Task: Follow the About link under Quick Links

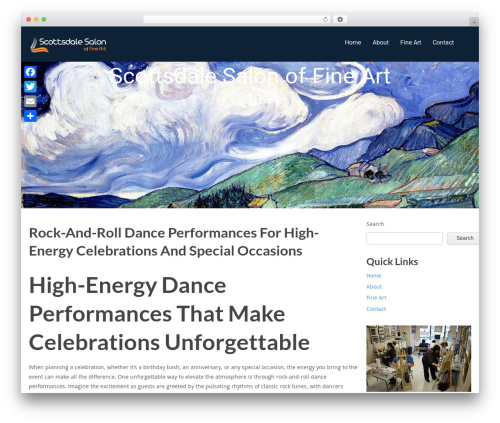Action: pyautogui.click(x=374, y=287)
